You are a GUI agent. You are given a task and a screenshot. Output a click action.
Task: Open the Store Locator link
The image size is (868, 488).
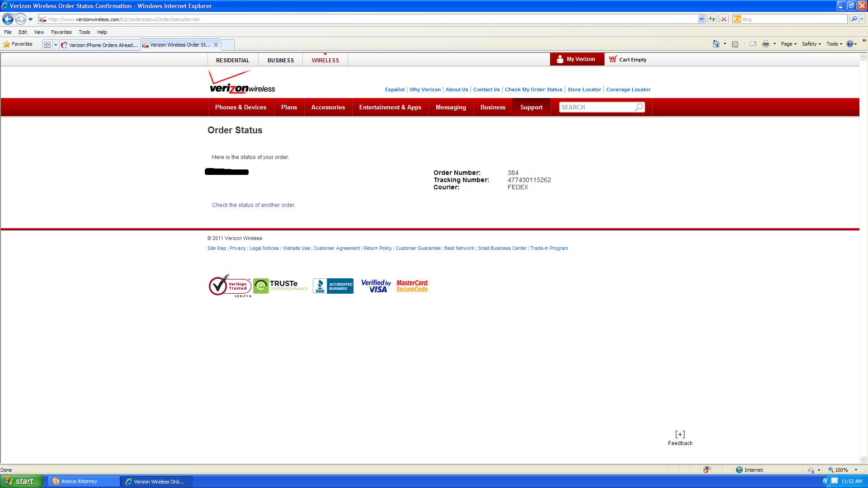click(x=584, y=89)
